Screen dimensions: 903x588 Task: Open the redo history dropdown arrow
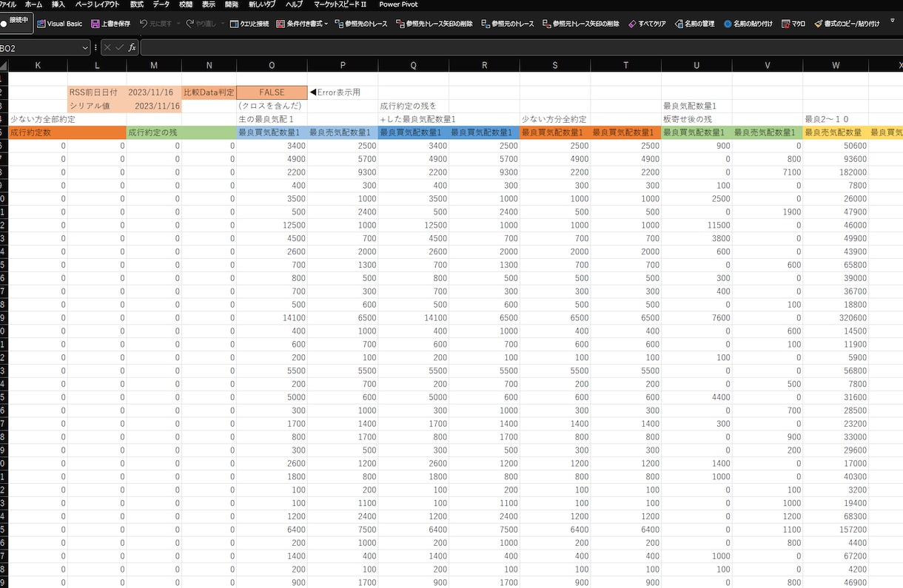[221, 24]
